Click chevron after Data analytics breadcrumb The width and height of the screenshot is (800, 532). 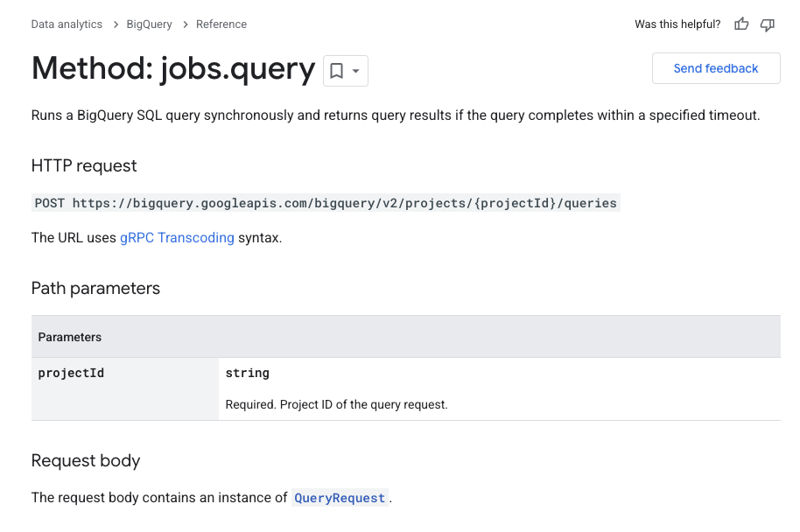click(115, 24)
